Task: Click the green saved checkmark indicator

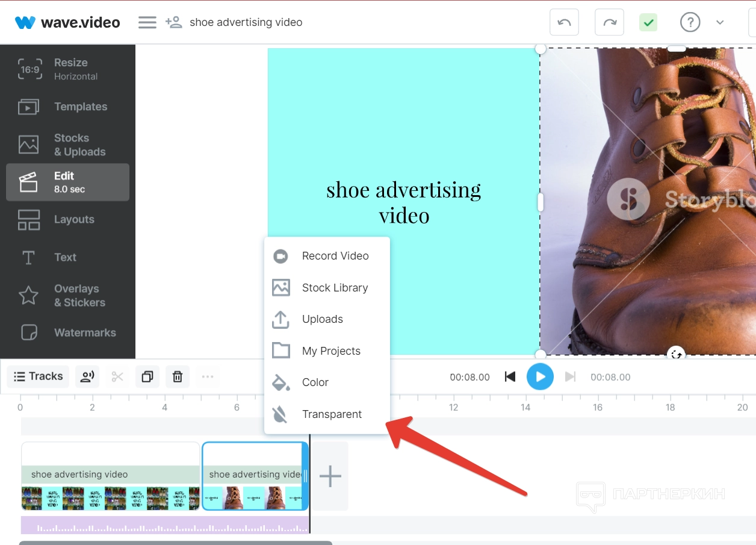Action: [648, 23]
